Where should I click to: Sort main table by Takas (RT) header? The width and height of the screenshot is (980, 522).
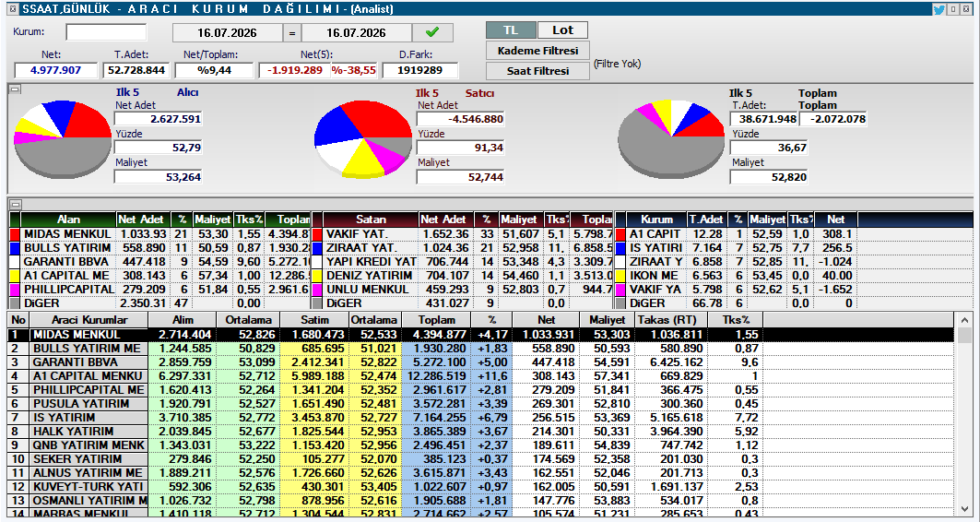[x=670, y=319]
